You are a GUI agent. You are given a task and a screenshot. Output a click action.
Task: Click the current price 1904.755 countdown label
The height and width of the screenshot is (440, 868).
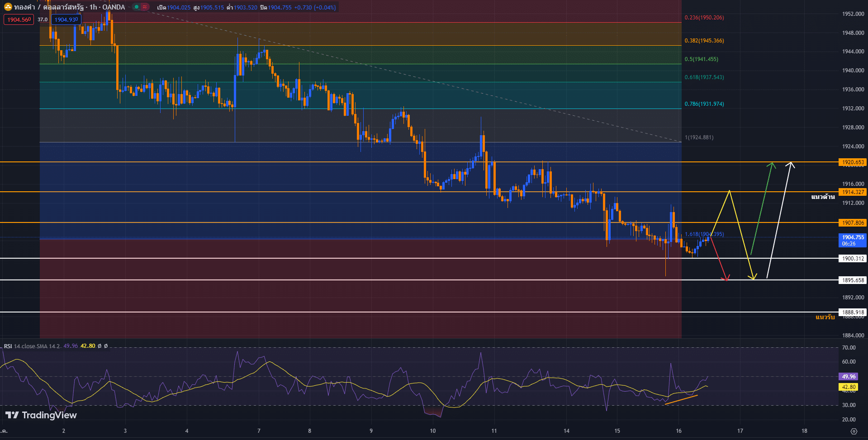pos(853,240)
